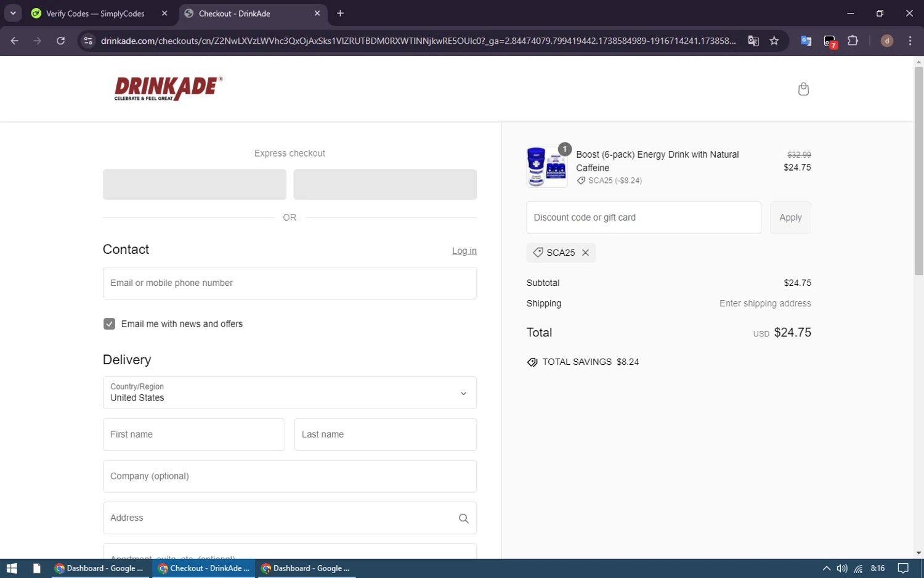Open the volume speaker tray icon
The width and height of the screenshot is (924, 578).
[842, 568]
